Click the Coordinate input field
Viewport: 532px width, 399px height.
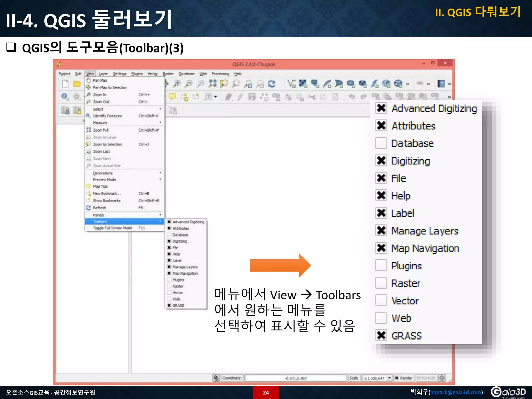pos(296,378)
